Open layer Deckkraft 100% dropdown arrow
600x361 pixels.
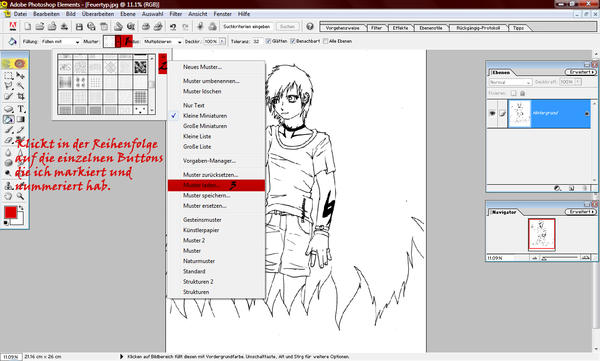pos(578,82)
